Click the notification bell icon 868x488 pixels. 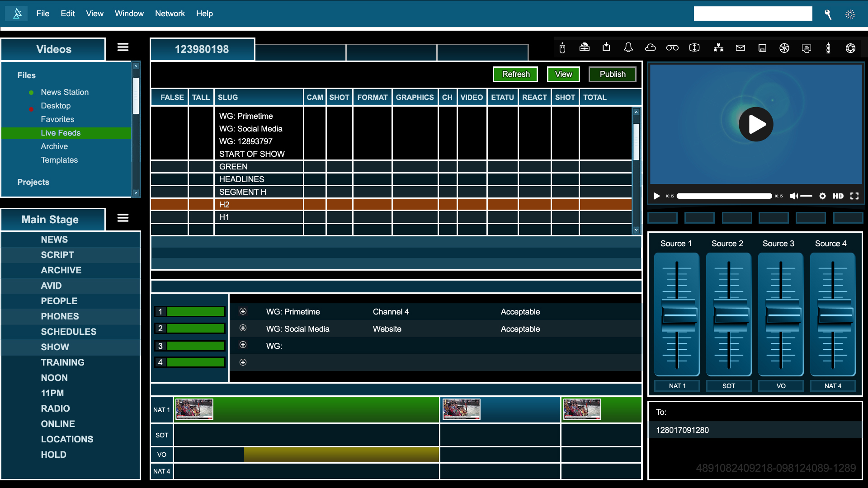click(x=628, y=48)
